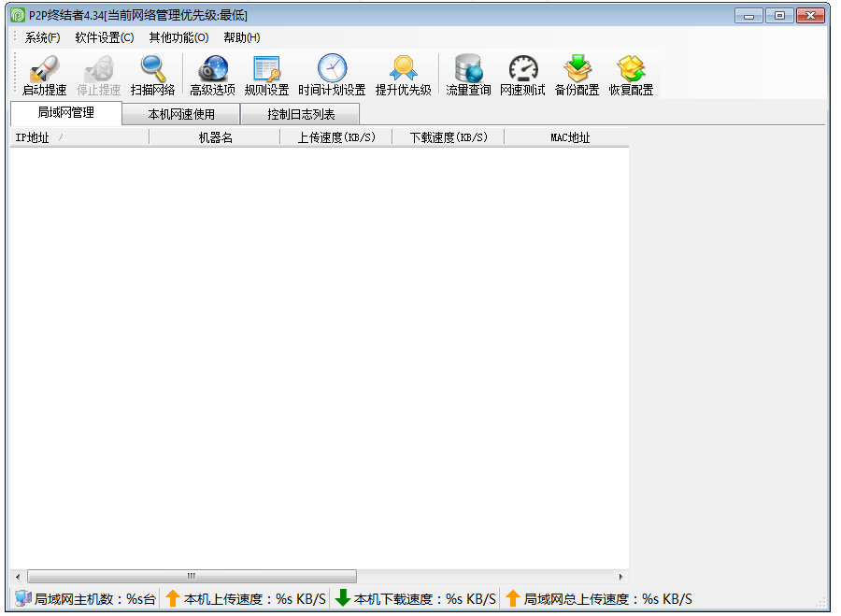Open 规则设置 toolbar icon

266,68
